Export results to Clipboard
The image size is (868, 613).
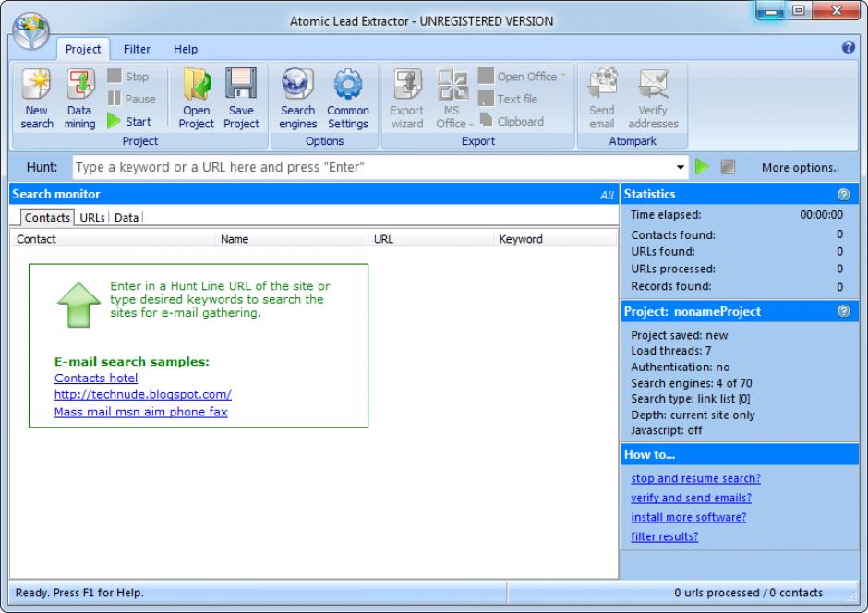512,121
